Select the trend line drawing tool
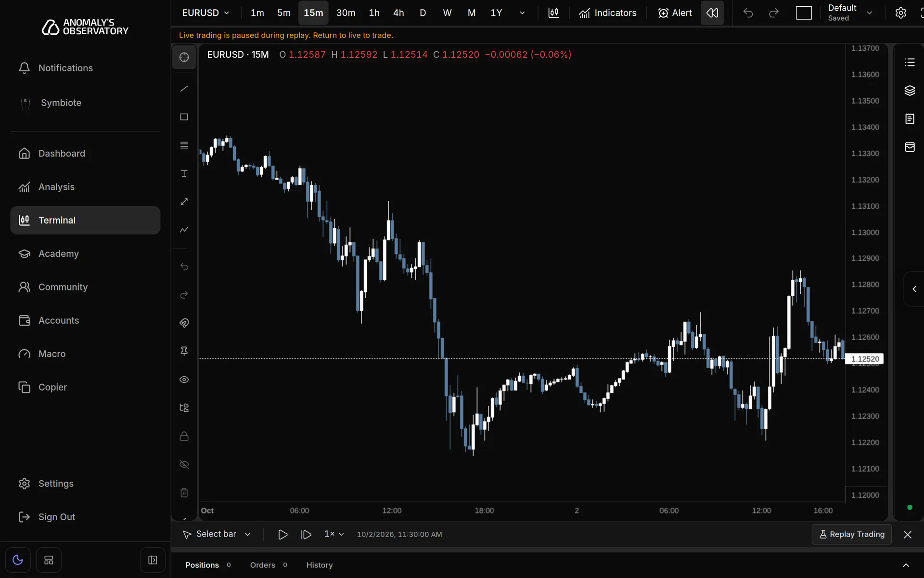 click(x=184, y=89)
